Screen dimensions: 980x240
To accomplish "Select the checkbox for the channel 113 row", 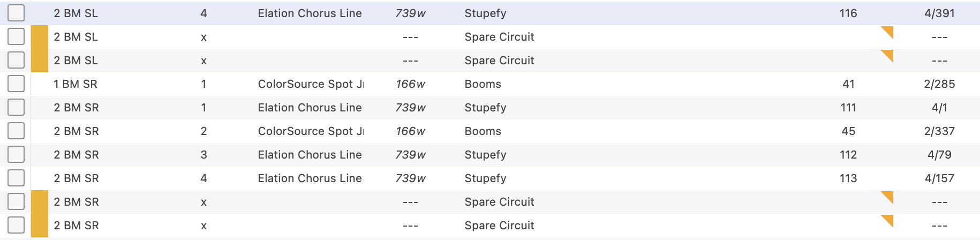I will tap(16, 178).
